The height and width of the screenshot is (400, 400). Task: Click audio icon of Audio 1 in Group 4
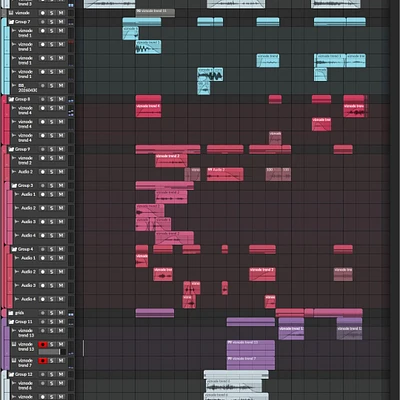point(17,258)
